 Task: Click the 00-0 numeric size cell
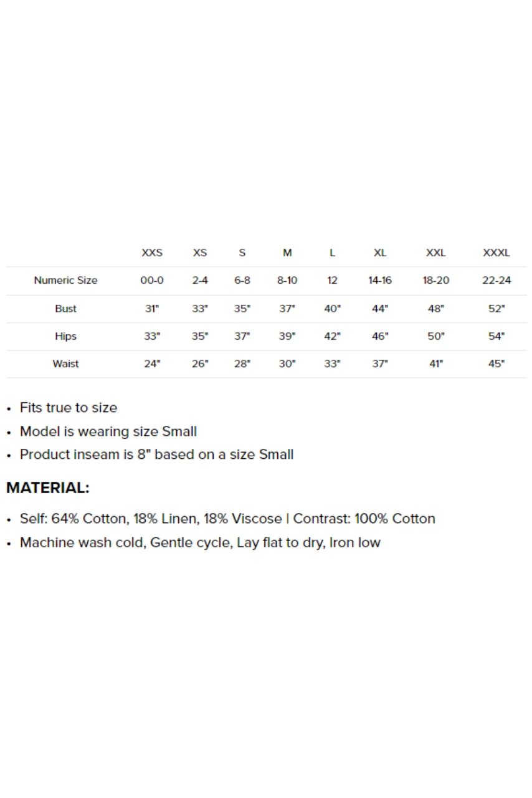tap(152, 281)
